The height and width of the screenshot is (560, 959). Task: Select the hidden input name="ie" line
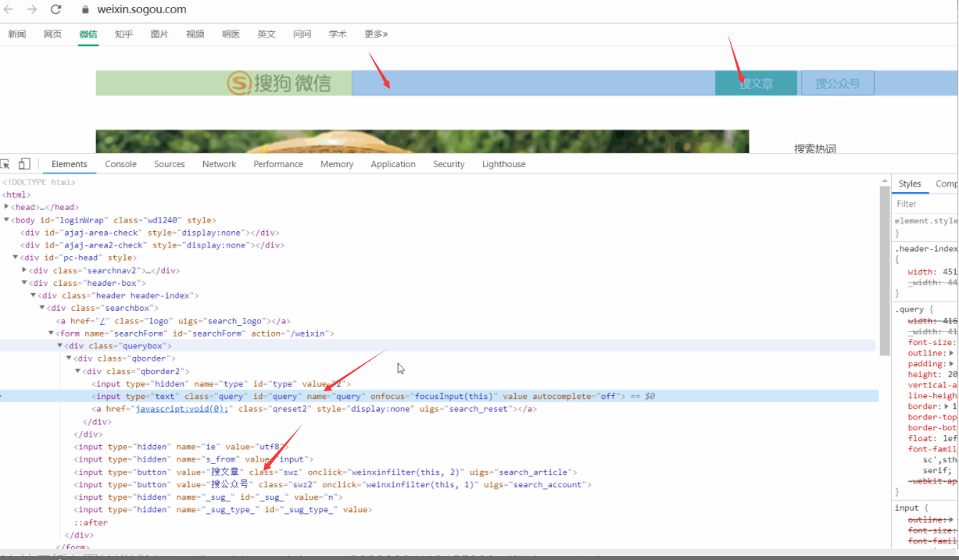[x=182, y=447]
